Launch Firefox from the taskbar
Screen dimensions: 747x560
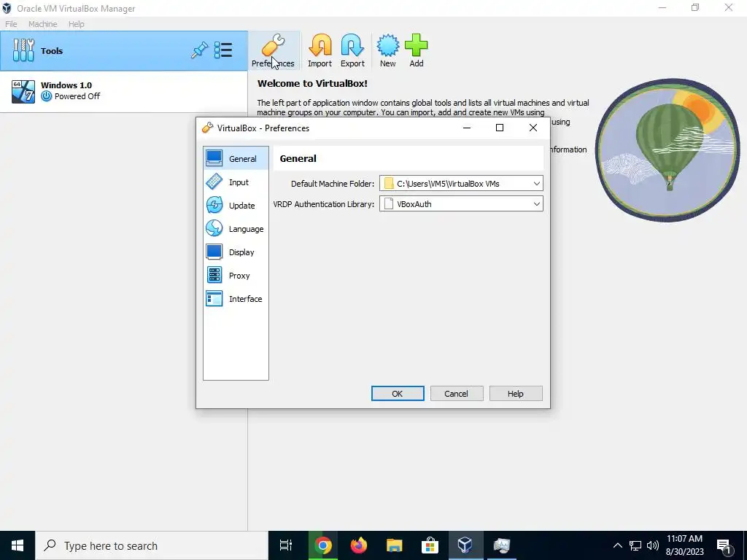[359, 545]
